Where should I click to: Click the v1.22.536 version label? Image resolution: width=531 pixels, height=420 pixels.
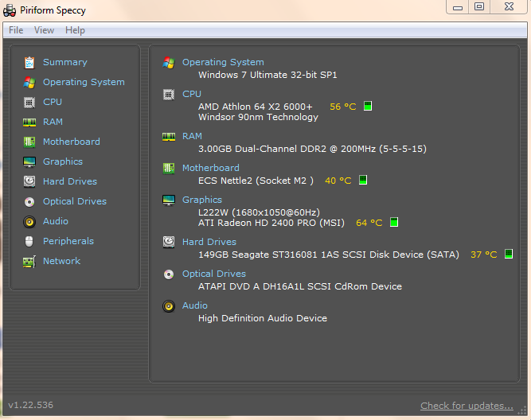point(31,405)
